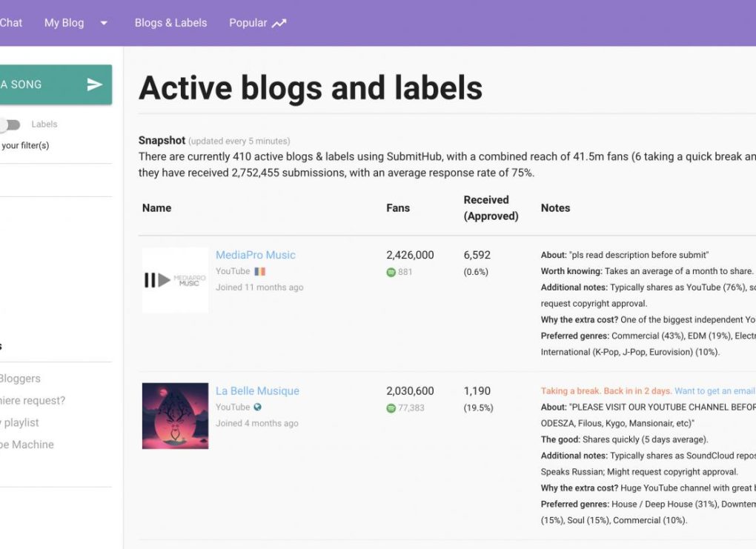This screenshot has width=756, height=549.
Task: Select the 6,592 received value
Action: coord(477,255)
